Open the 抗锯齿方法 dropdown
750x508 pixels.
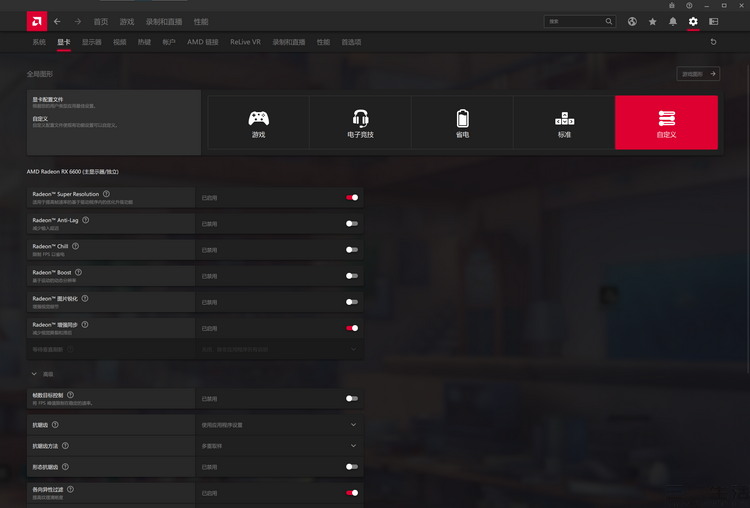(279, 446)
